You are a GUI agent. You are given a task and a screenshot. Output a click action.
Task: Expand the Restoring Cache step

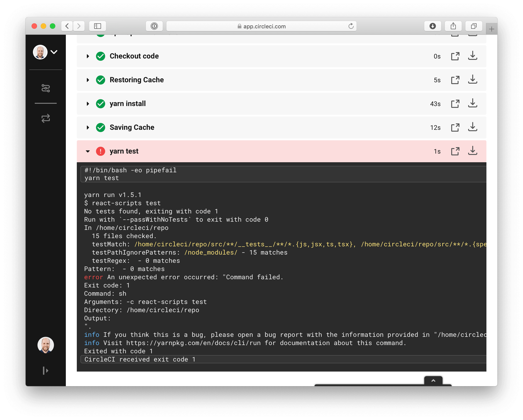tap(88, 80)
